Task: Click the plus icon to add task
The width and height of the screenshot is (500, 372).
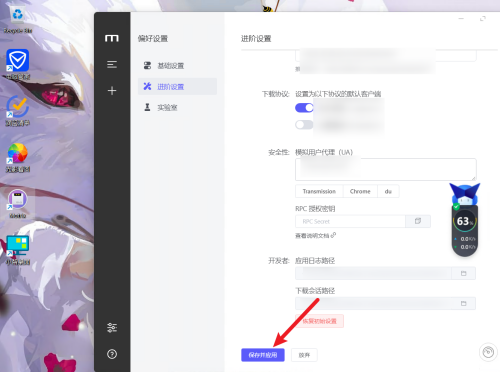Action: (112, 91)
